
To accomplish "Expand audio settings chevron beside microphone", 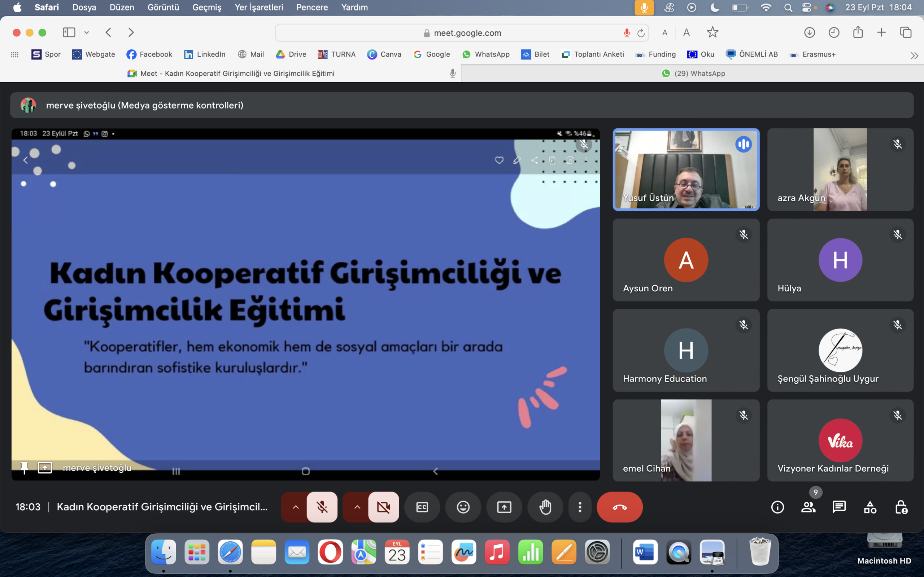I will (x=296, y=507).
